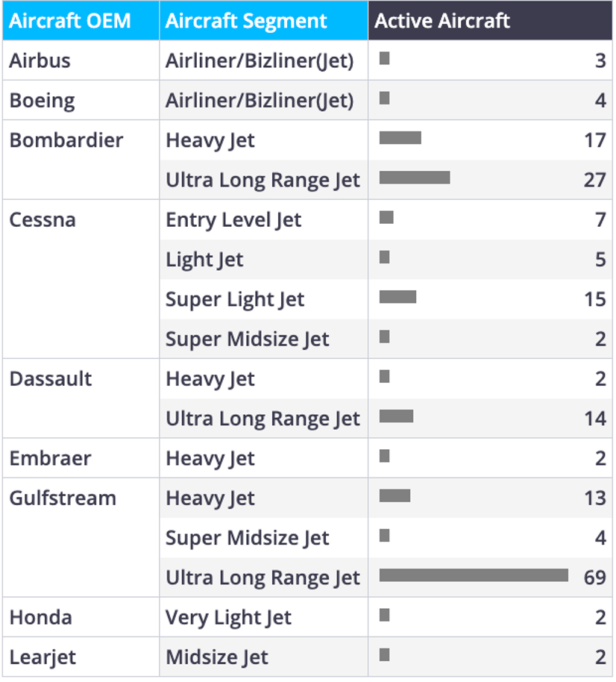This screenshot has height=682, width=616.
Task: Click the Aircraft Segment column header
Action: point(263,20)
